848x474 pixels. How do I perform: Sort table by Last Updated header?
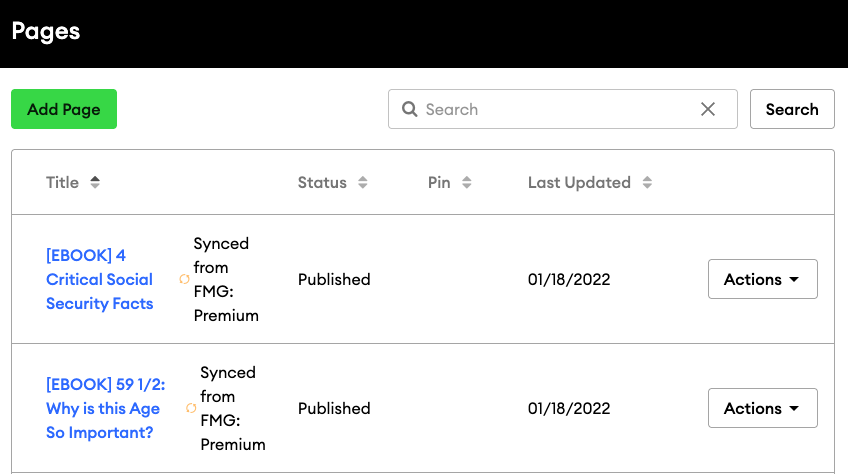point(579,182)
